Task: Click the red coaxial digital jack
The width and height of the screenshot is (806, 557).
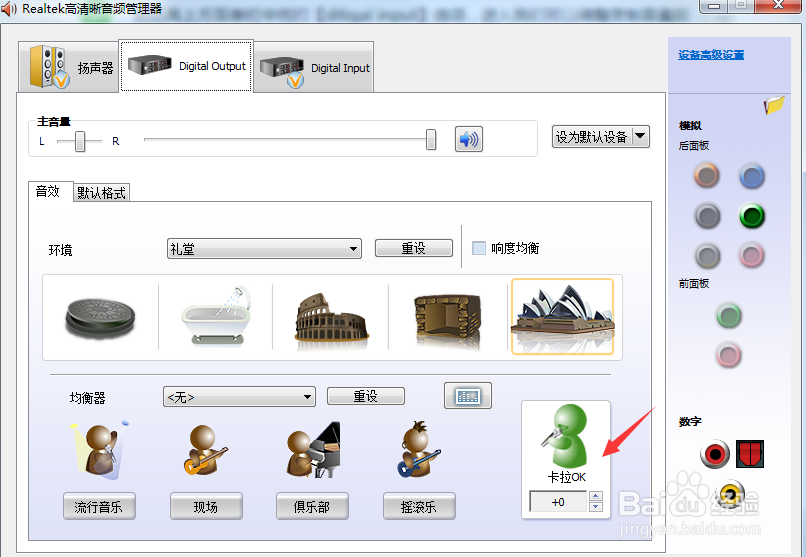Action: [715, 454]
